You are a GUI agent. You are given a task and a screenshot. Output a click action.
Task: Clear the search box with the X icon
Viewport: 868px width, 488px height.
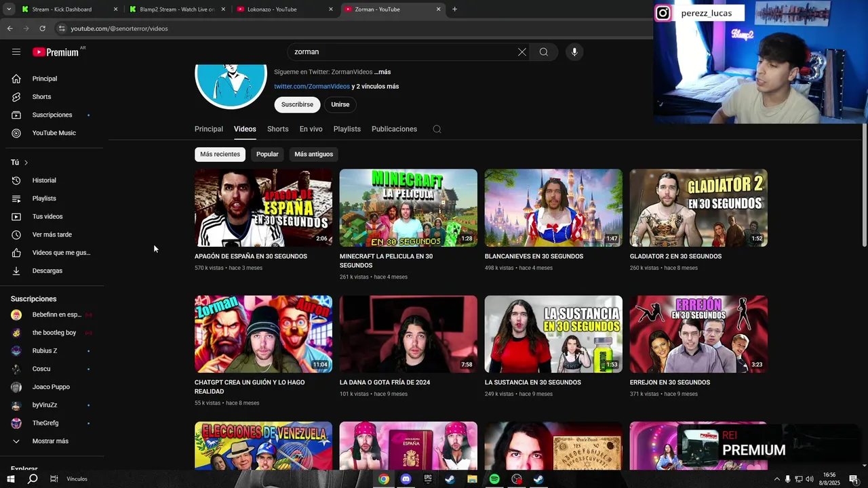click(522, 52)
